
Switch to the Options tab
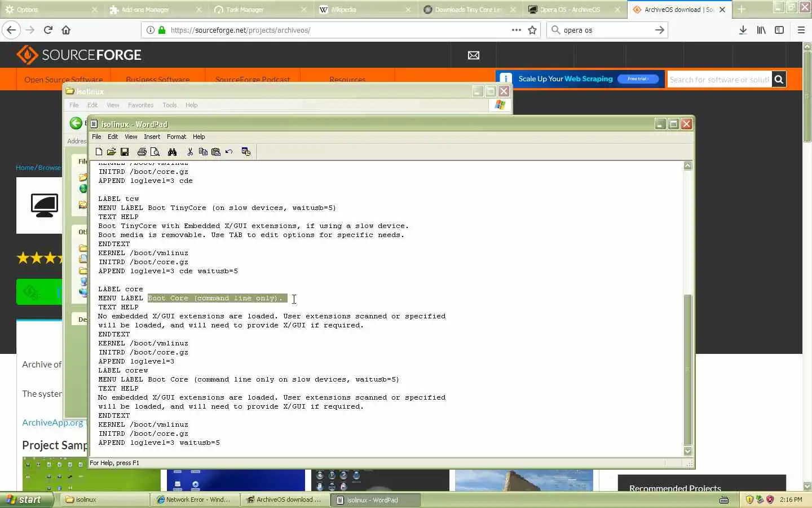51,10
